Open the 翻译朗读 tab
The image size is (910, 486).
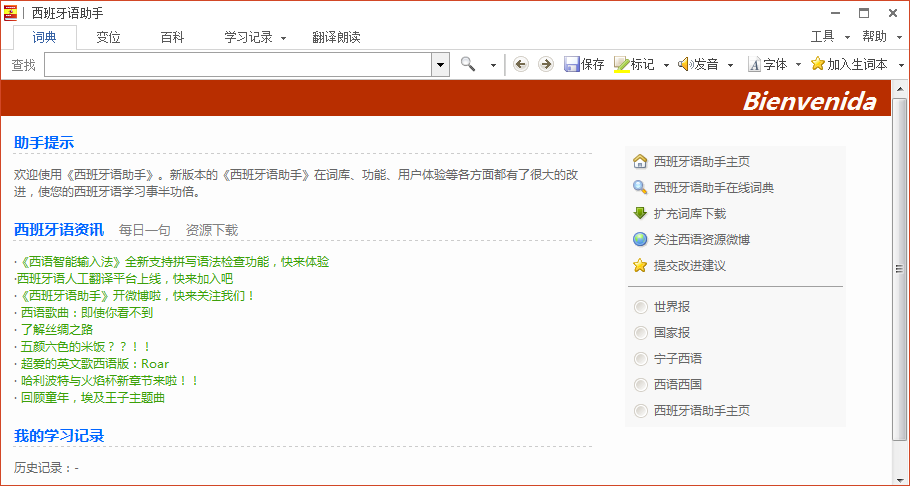pos(336,37)
